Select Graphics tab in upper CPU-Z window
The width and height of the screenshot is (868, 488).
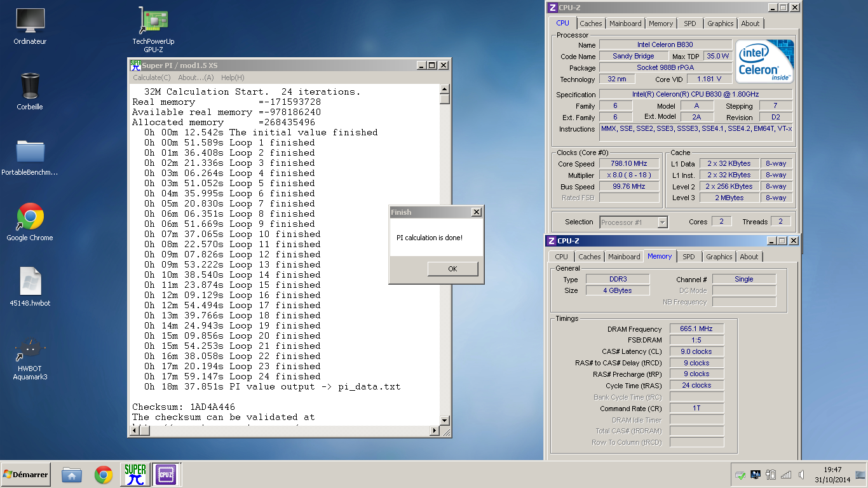point(721,24)
